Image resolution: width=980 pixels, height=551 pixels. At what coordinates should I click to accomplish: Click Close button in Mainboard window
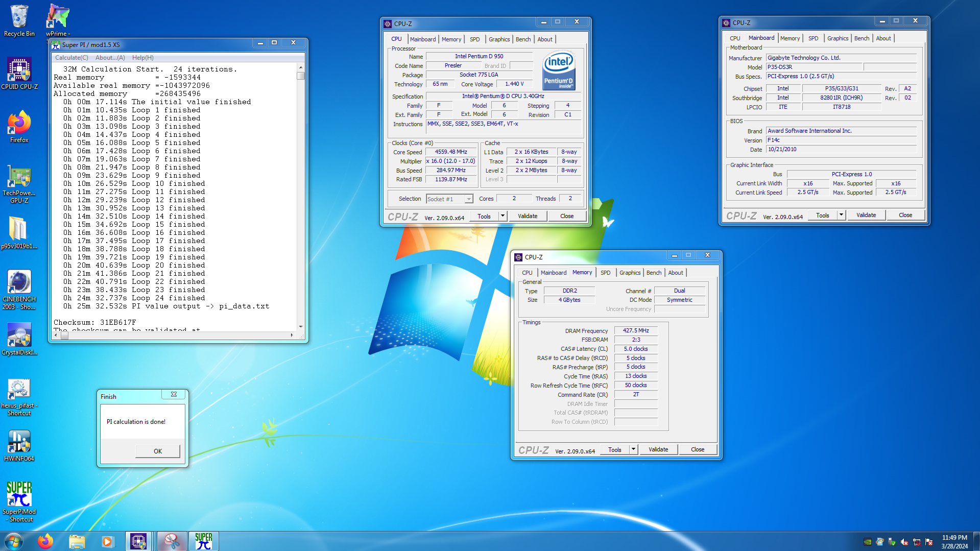[905, 215]
